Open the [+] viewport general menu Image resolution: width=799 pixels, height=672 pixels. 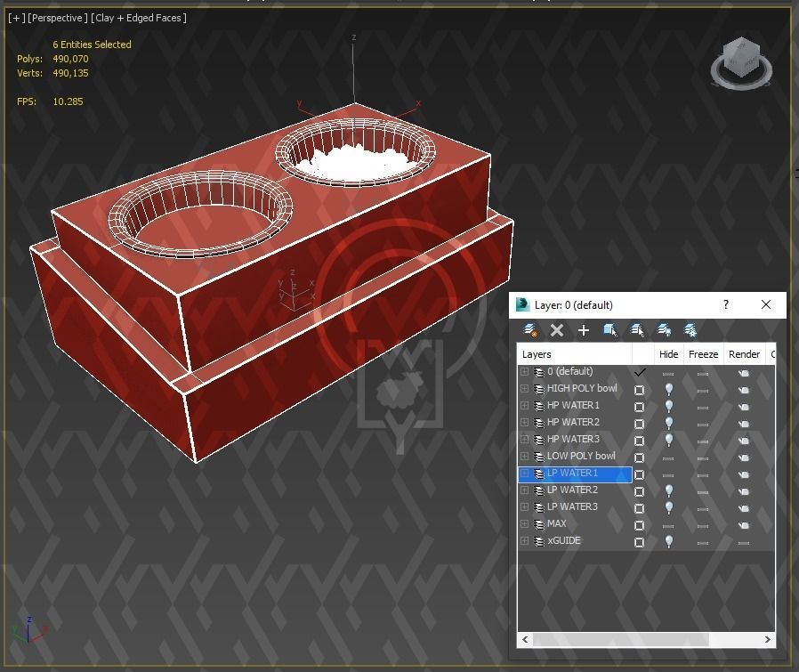[x=16, y=18]
